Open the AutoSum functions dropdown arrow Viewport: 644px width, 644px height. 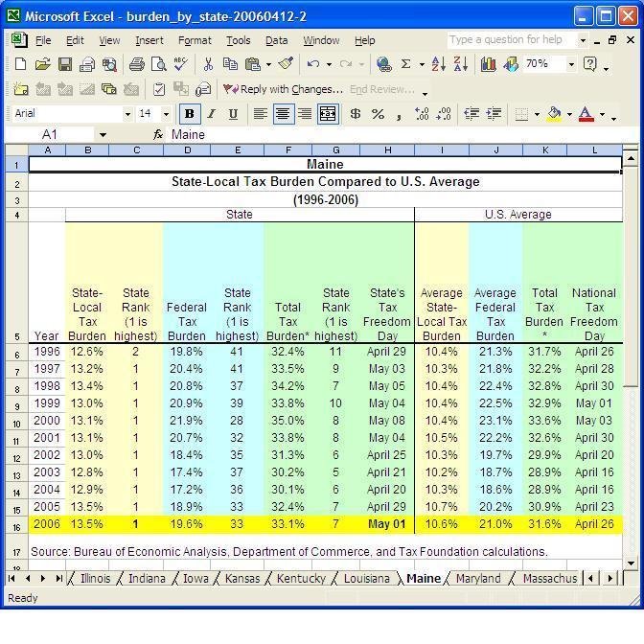pos(422,64)
